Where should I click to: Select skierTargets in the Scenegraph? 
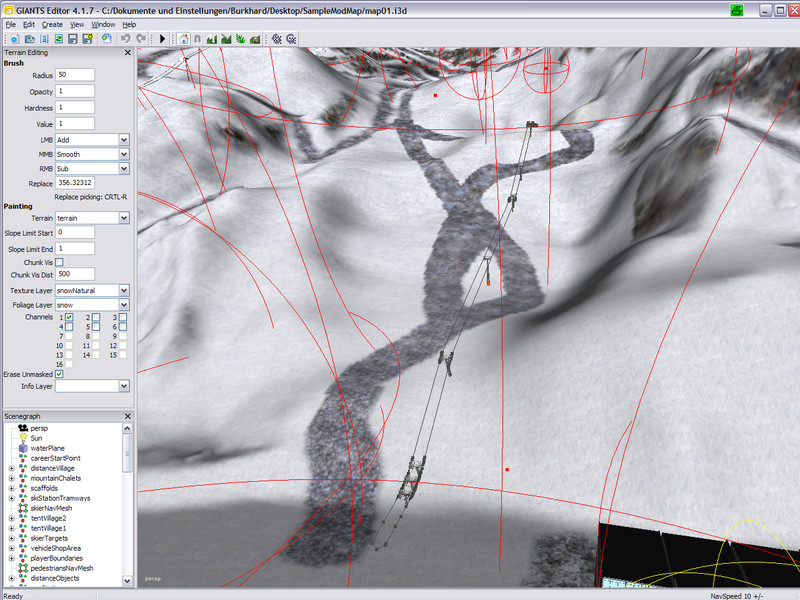click(49, 538)
